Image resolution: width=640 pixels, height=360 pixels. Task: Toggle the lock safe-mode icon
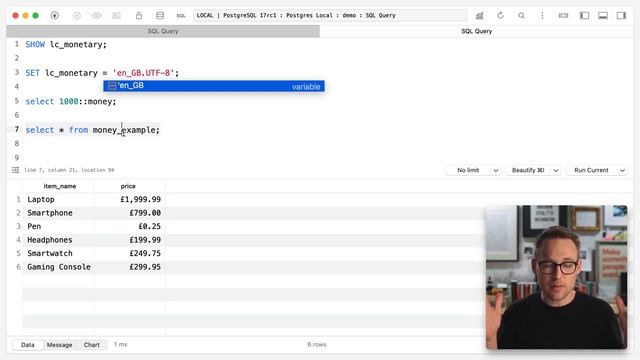139,16
